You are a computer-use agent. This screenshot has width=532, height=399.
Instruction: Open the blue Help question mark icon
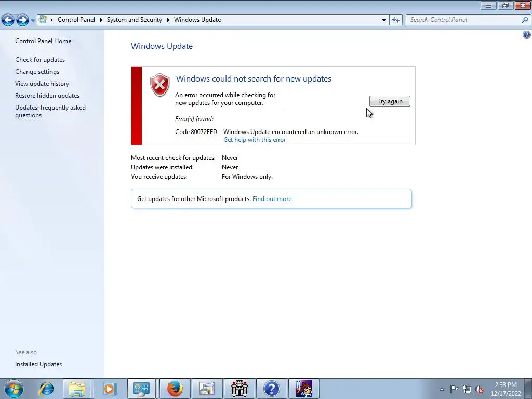[527, 35]
